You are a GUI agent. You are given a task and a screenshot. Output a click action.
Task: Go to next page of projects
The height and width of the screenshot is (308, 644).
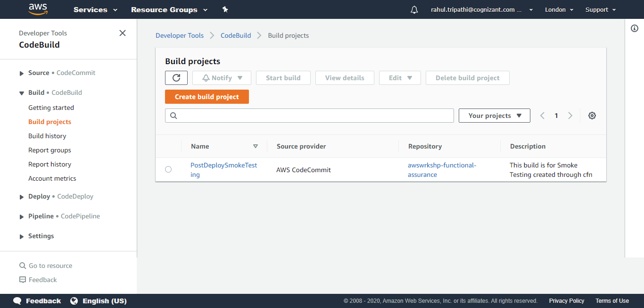pos(570,116)
